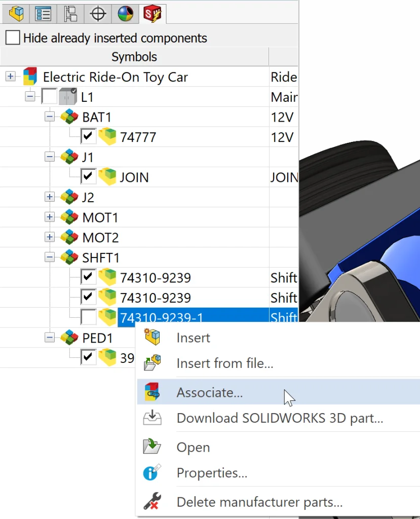Click the MOT1 component icon
420x519 pixels.
tap(69, 217)
